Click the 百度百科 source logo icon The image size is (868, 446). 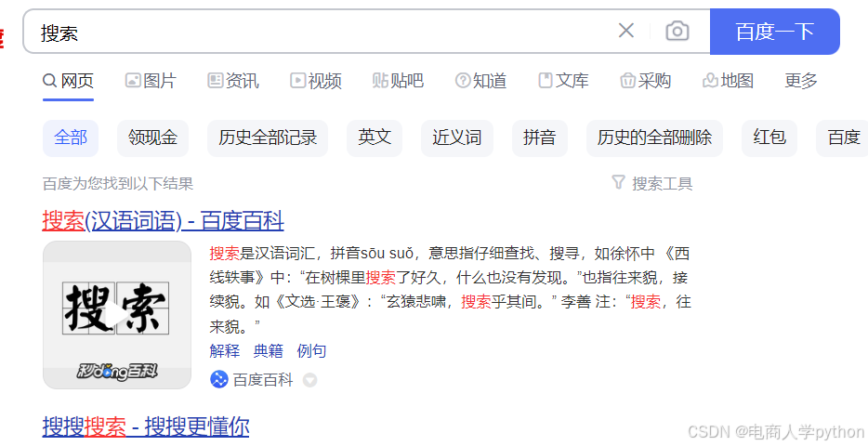click(219, 380)
